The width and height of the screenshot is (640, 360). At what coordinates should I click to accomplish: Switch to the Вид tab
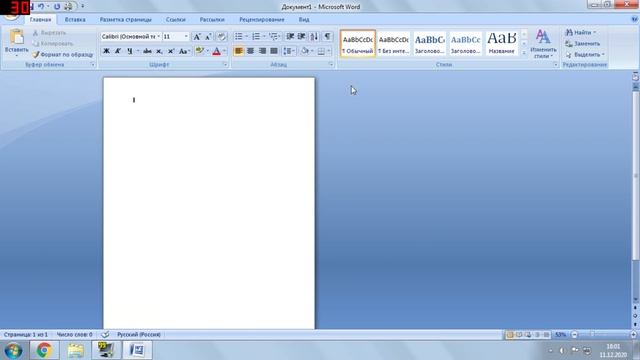[304, 19]
